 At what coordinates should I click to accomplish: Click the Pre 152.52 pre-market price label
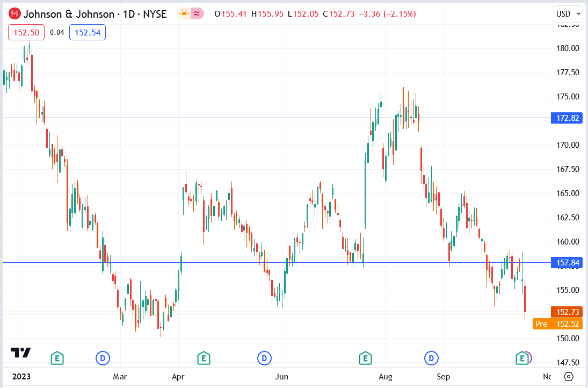(557, 324)
